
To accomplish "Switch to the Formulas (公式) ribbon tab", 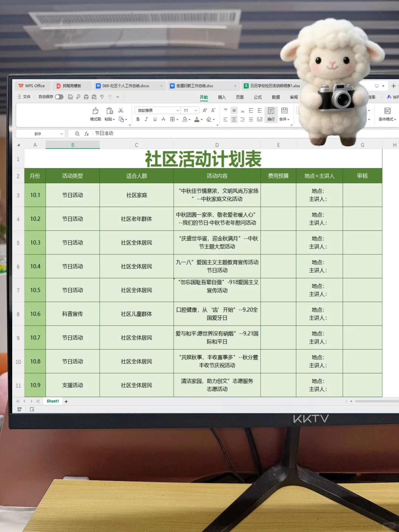I will pos(258,97).
